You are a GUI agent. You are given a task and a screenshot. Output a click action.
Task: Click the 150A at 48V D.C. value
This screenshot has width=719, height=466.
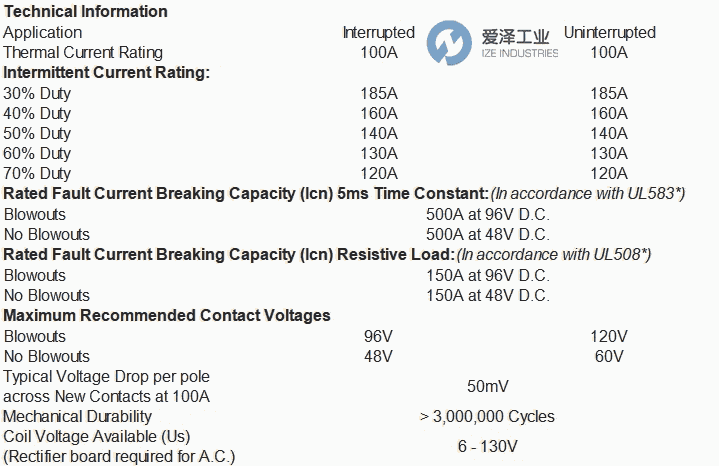pyautogui.click(x=488, y=295)
